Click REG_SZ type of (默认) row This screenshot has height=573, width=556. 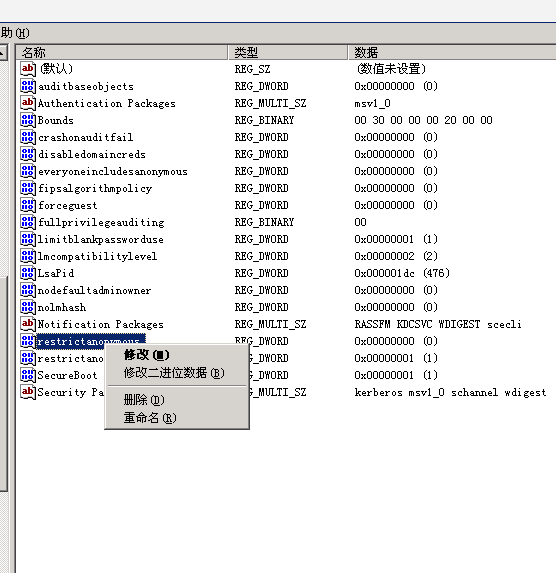[x=252, y=69]
